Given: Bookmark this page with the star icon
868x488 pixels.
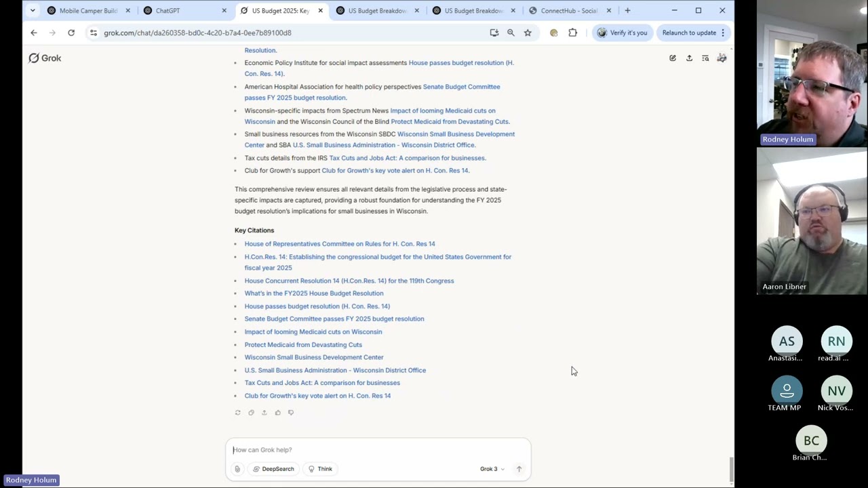Looking at the screenshot, I should coord(528,33).
